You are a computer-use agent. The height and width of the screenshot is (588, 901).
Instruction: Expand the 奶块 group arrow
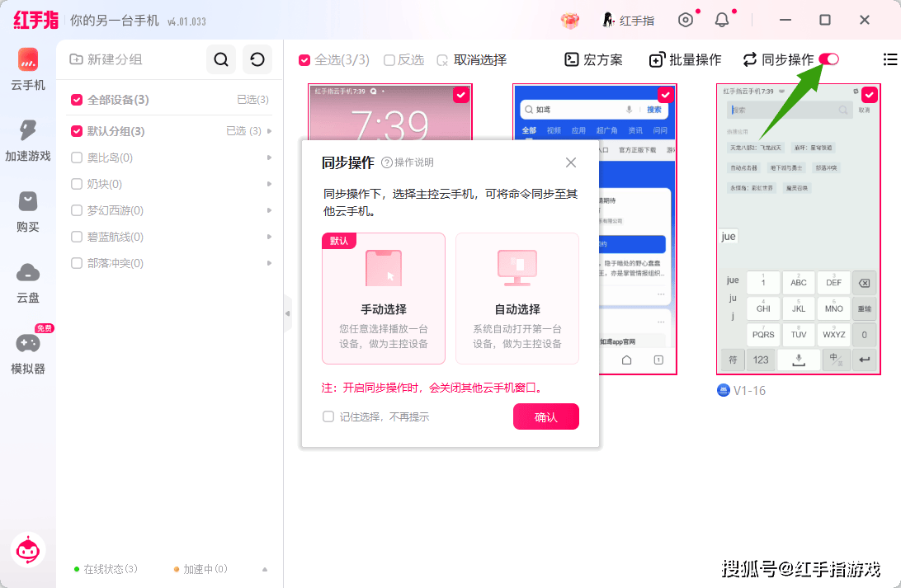(269, 184)
